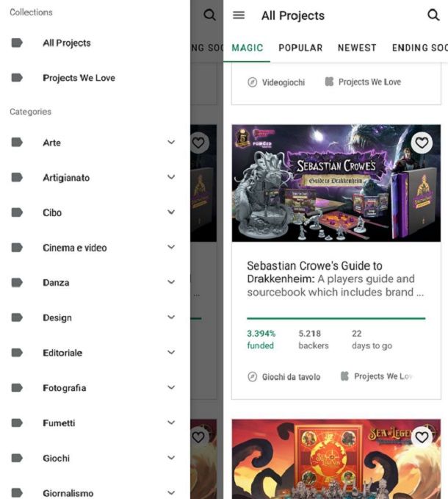This screenshot has width=448, height=499.
Task: Click the Videogiochi compass icon
Action: tap(252, 82)
